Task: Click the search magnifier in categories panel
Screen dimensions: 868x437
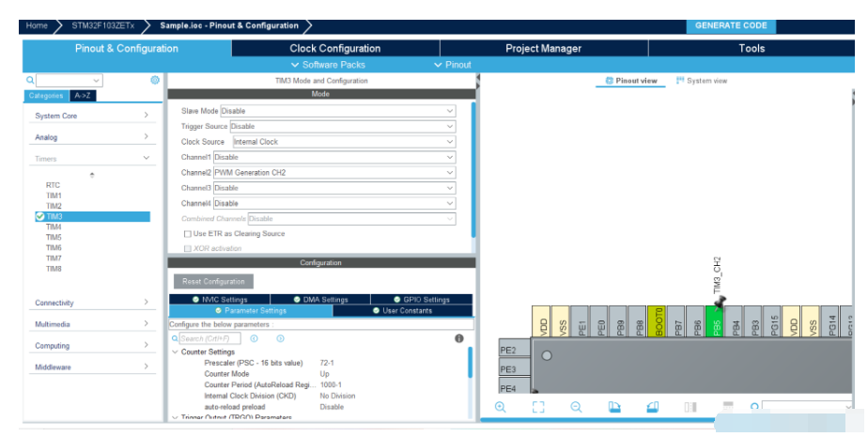Action: [30, 80]
